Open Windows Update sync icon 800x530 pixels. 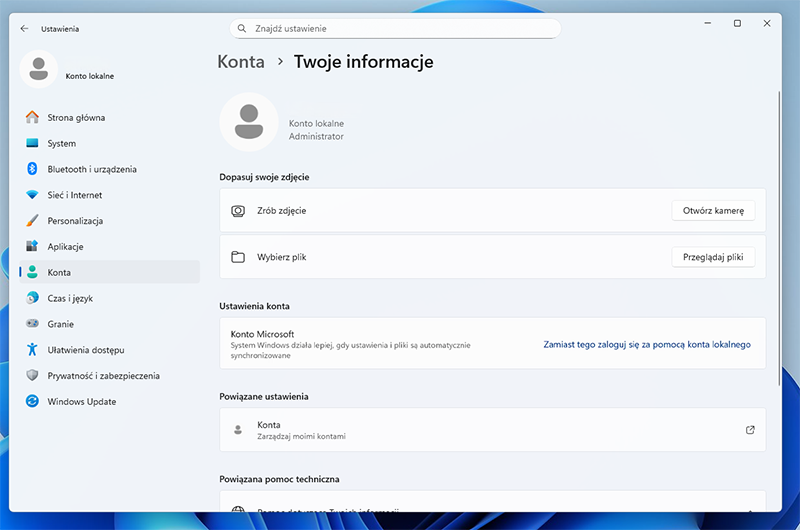[32, 401]
